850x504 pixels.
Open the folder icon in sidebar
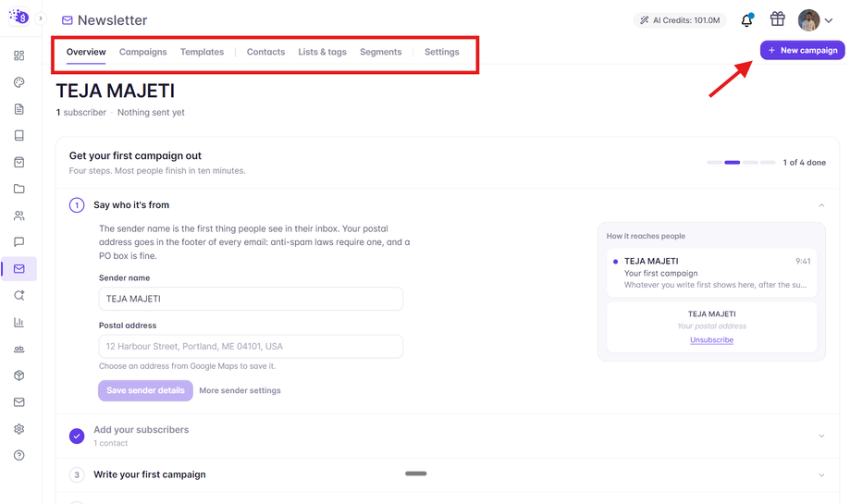(19, 189)
